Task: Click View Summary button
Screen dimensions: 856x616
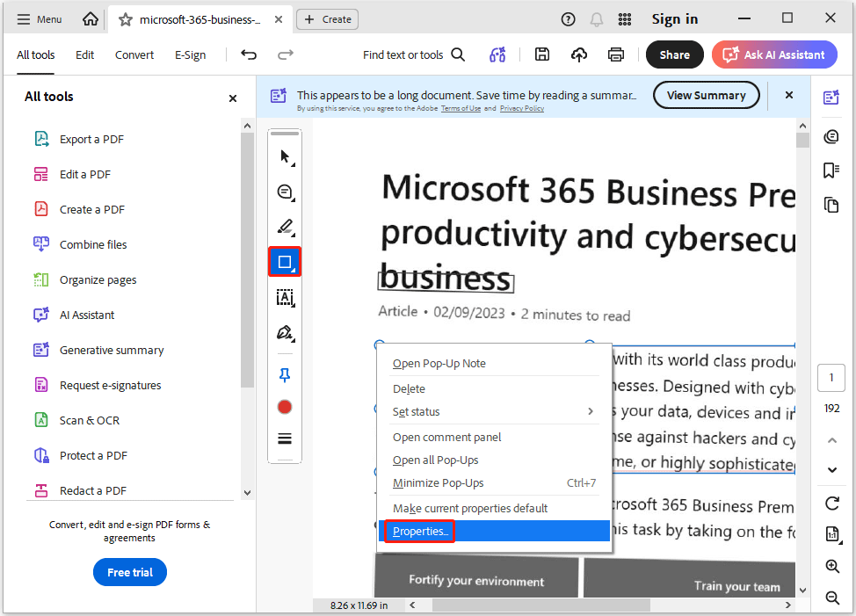Action: coord(707,96)
